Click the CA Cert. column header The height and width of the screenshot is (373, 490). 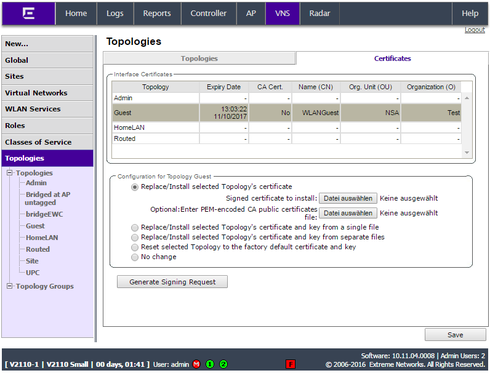pos(270,87)
